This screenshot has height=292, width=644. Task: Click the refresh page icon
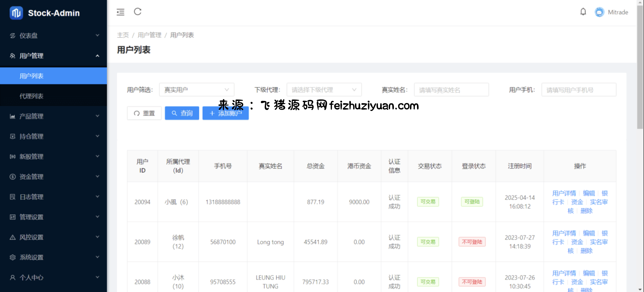point(138,12)
